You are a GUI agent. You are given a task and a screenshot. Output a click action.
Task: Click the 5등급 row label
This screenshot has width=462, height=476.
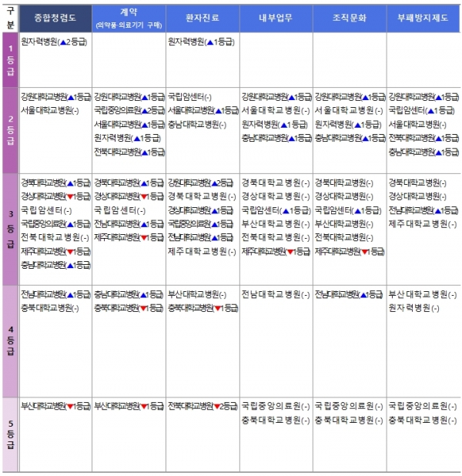9,434
